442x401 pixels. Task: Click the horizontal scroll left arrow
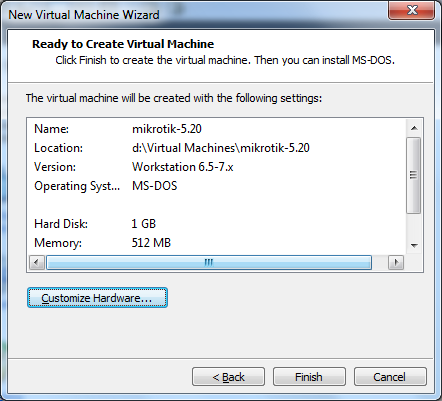coord(37,262)
